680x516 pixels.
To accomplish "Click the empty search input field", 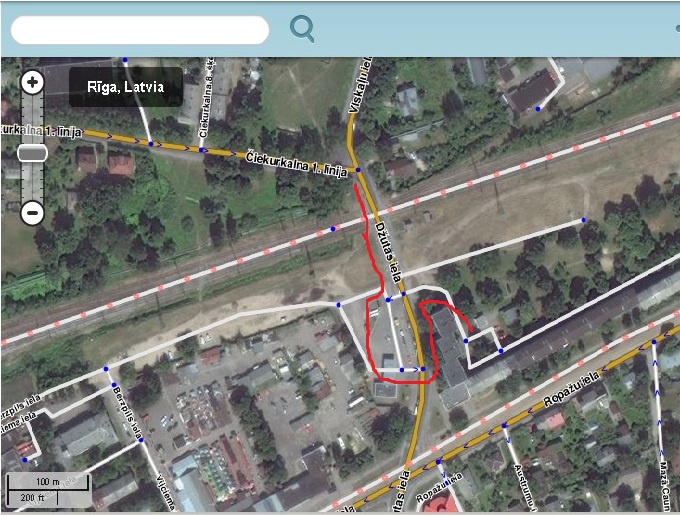I will point(140,30).
